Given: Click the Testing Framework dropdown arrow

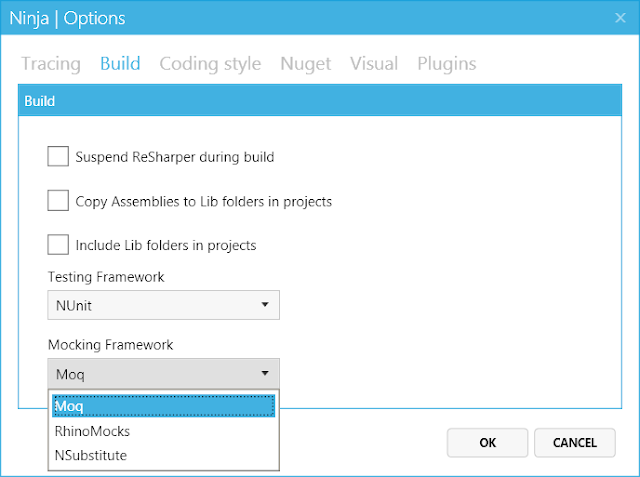Looking at the screenshot, I should (x=265, y=304).
